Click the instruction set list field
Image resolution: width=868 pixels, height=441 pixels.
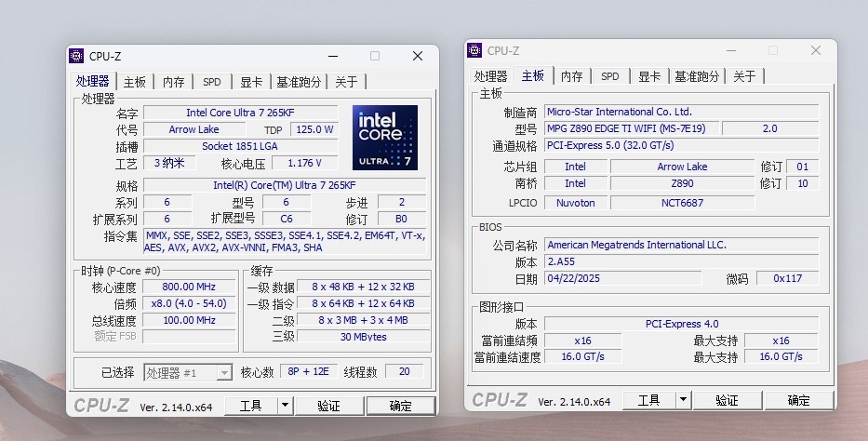(285, 241)
